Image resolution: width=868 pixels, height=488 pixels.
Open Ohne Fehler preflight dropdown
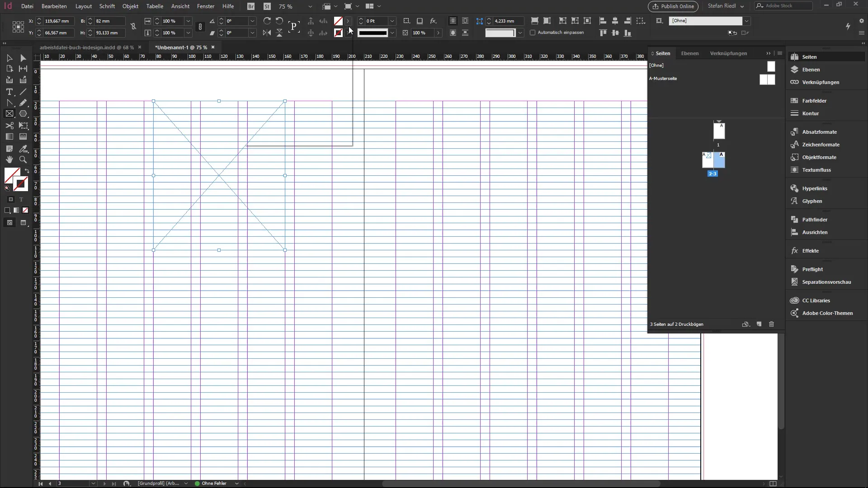pyautogui.click(x=236, y=483)
